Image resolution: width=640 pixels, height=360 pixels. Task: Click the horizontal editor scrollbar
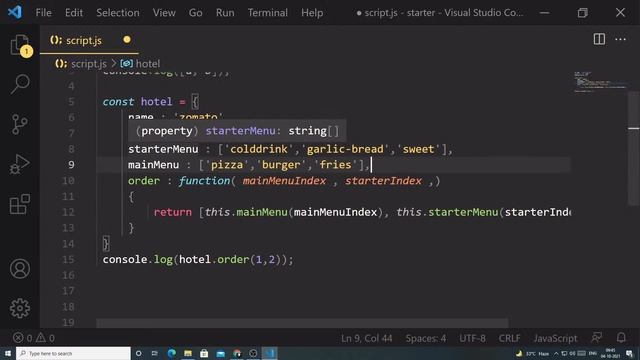click(x=302, y=323)
